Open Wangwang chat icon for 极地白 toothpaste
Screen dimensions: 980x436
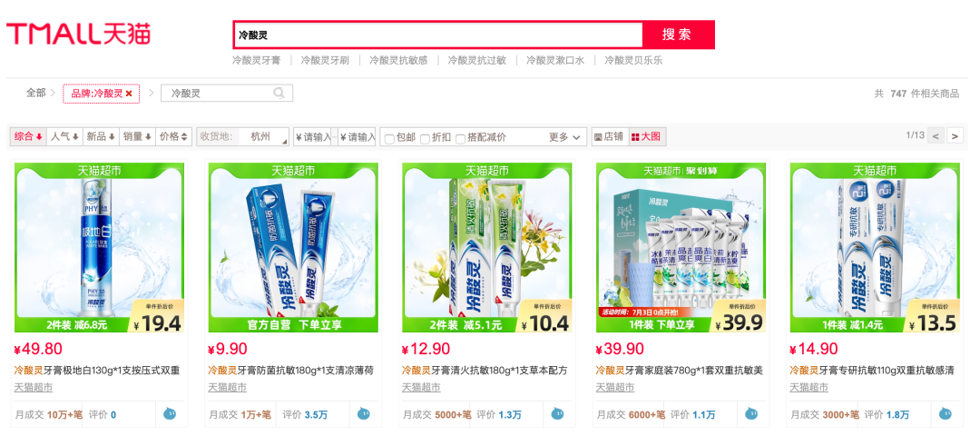coord(170,413)
